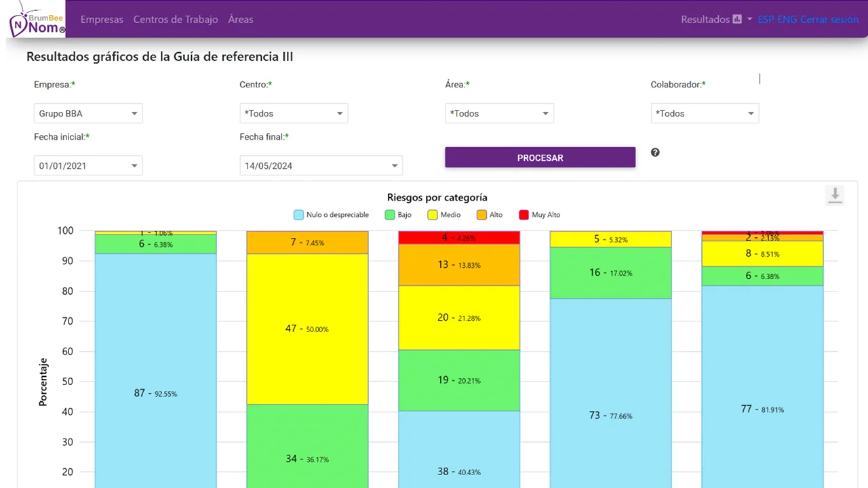Open the Empresas menu
The width and height of the screenshot is (868, 488).
click(x=102, y=20)
